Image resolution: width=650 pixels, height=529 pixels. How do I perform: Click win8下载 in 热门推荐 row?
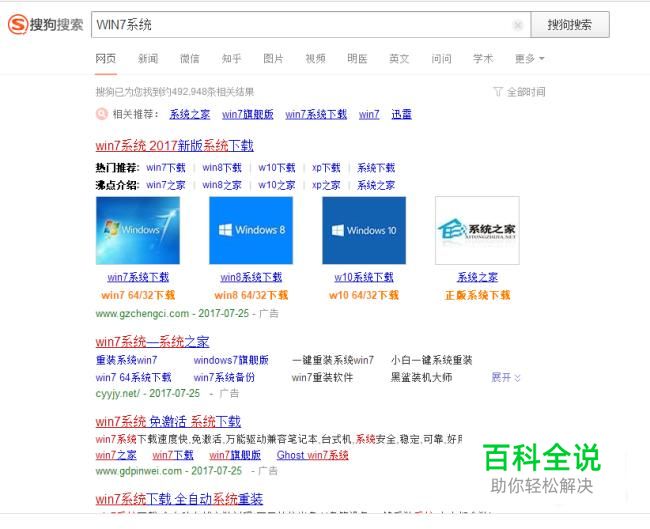click(x=222, y=167)
